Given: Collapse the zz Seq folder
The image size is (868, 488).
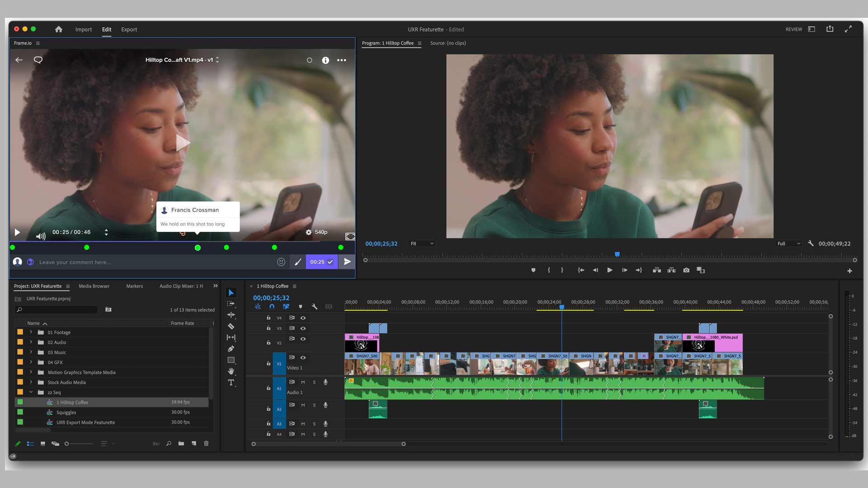Looking at the screenshot, I should coord(32,392).
